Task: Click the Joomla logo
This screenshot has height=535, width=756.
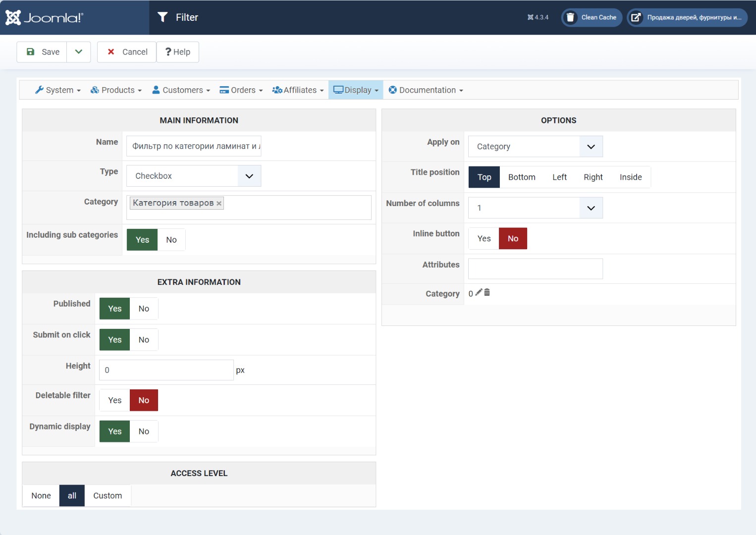Action: [x=44, y=17]
